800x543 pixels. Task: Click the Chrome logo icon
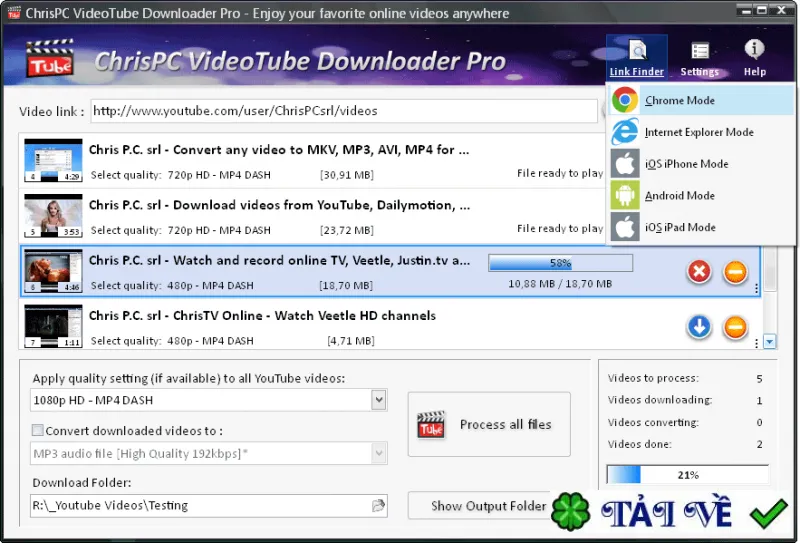point(624,100)
